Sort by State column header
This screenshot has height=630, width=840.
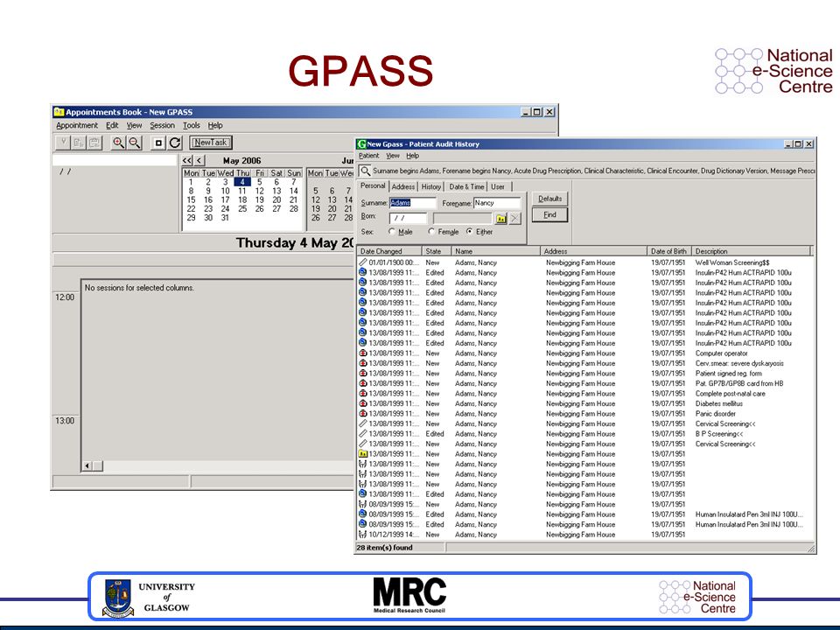(436, 251)
